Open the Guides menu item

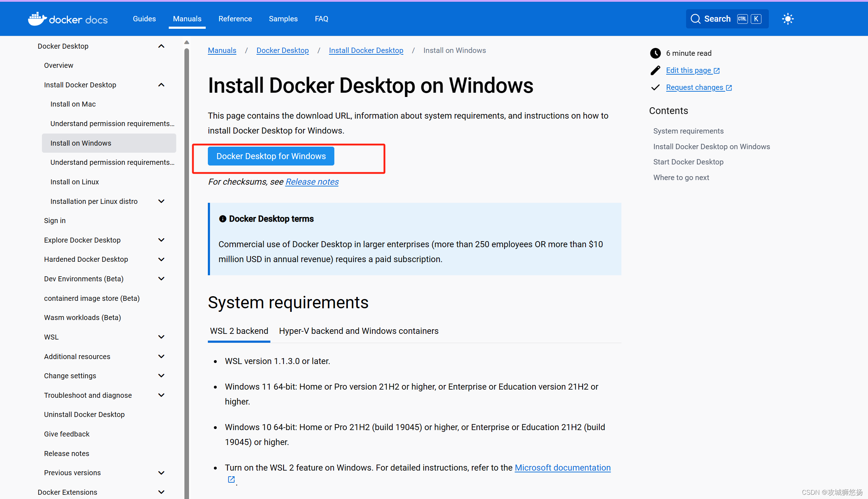(144, 18)
